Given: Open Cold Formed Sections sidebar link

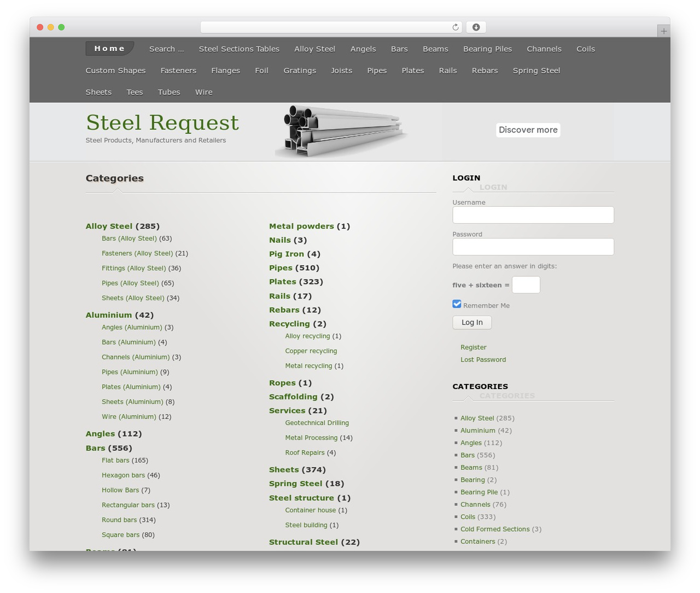Looking at the screenshot, I should click(x=495, y=530).
